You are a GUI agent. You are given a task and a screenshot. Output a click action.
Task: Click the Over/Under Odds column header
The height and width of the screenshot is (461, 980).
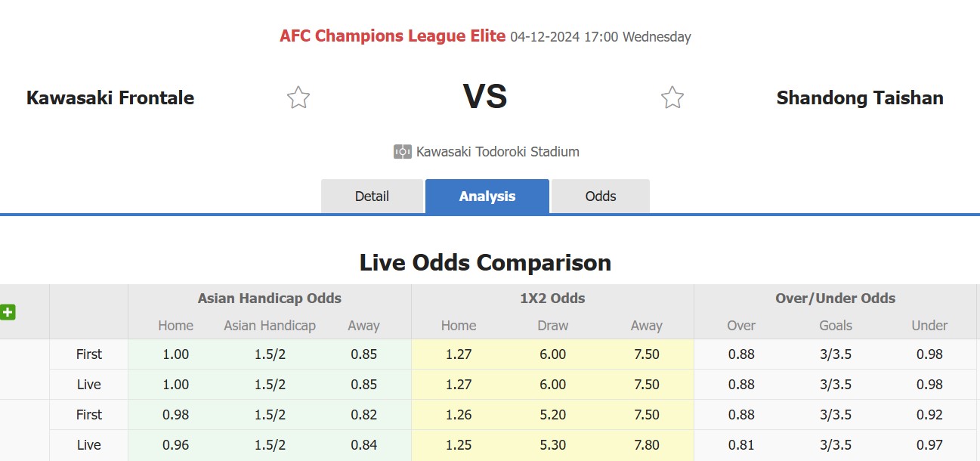tap(836, 299)
